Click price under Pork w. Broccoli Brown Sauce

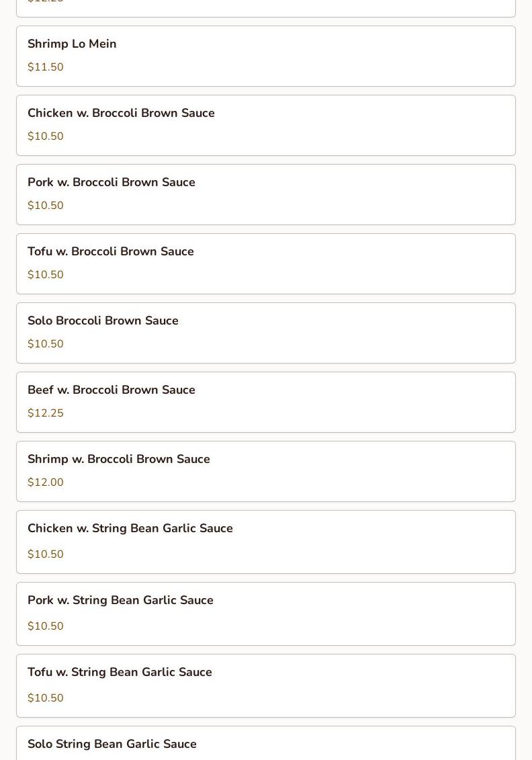click(x=46, y=206)
